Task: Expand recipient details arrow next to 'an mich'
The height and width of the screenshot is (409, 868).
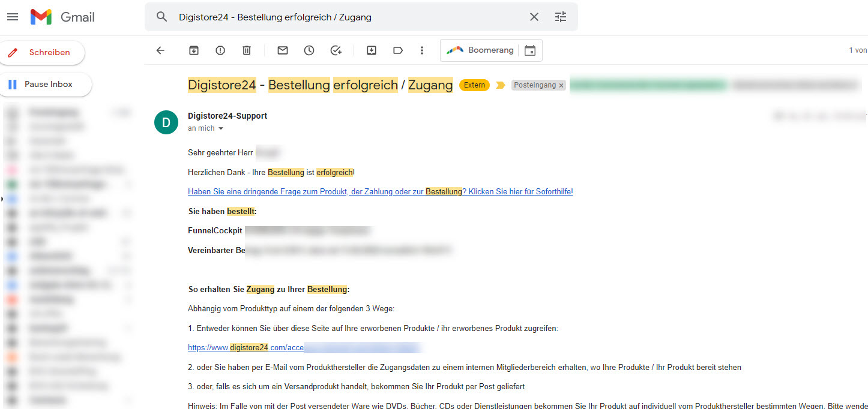Action: tap(220, 128)
